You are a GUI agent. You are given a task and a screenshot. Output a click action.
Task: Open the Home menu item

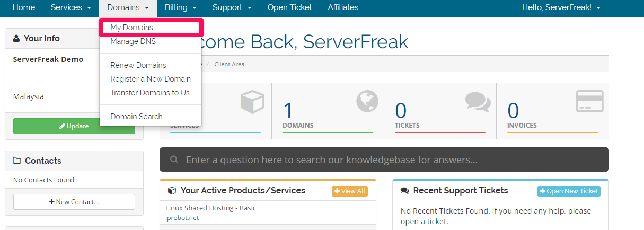coord(24,7)
